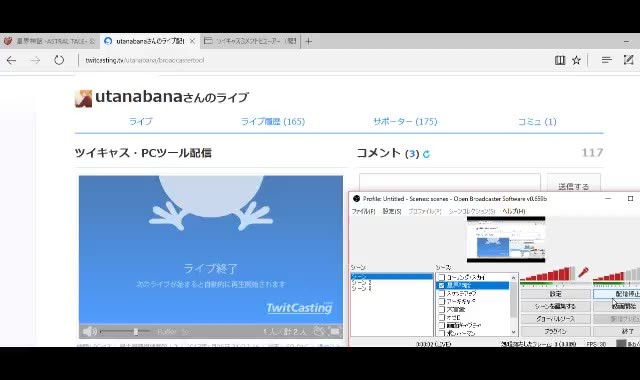Toggle the first source checkbox in OBS

pyautogui.click(x=441, y=277)
